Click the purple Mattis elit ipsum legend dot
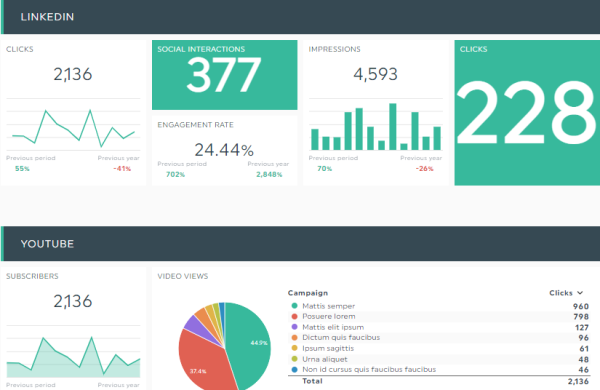This screenshot has height=390, width=600. pyautogui.click(x=294, y=327)
